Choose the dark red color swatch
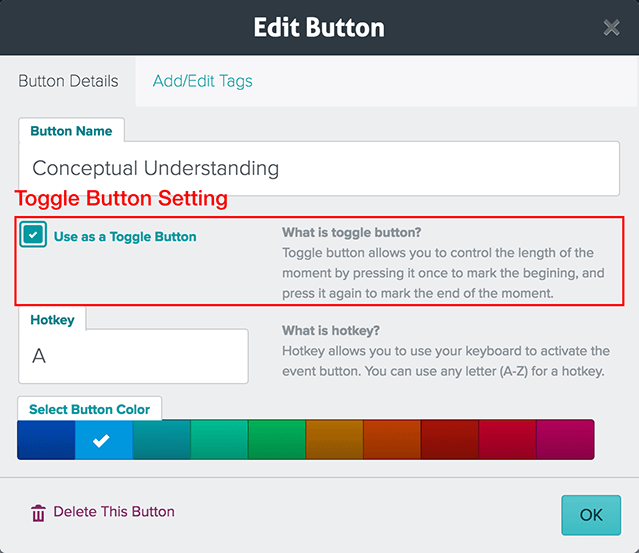The image size is (639, 553). [x=450, y=440]
